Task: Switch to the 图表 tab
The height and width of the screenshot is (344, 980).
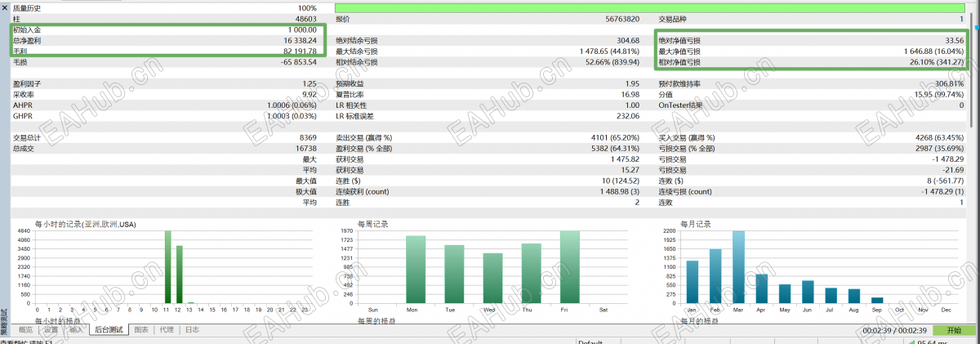Action: (x=141, y=330)
